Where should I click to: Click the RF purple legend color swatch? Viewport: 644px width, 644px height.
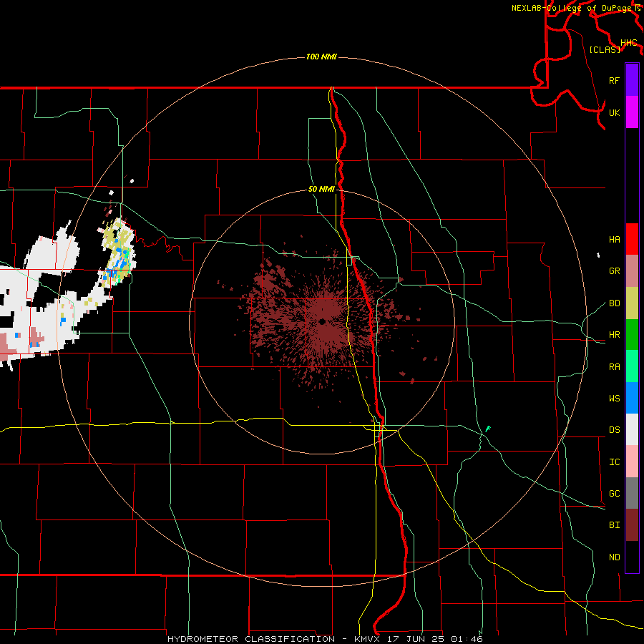pos(632,80)
